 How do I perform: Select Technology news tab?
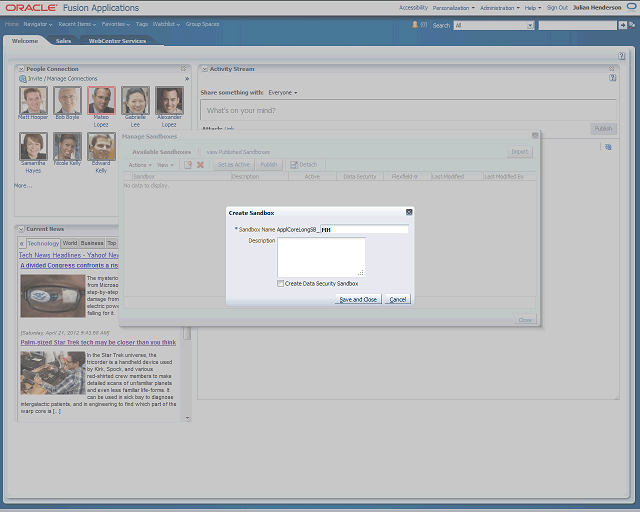click(43, 243)
